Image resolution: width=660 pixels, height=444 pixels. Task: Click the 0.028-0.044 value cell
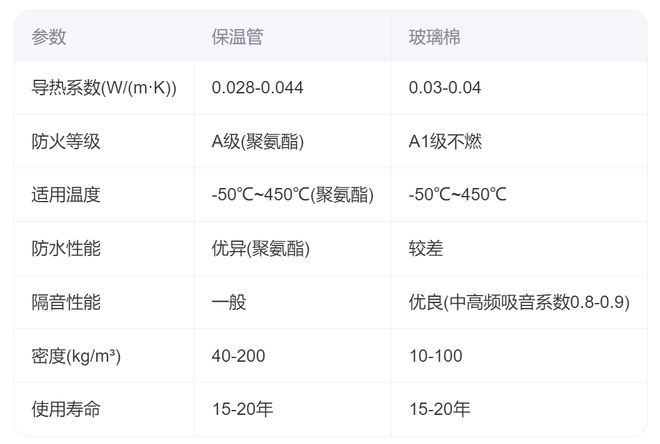(x=257, y=88)
